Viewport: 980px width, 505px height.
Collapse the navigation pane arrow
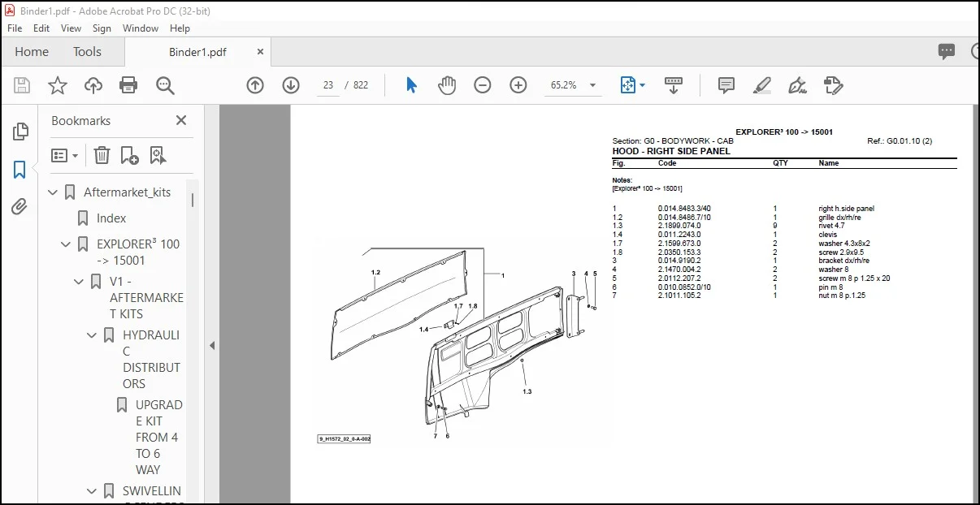click(212, 345)
